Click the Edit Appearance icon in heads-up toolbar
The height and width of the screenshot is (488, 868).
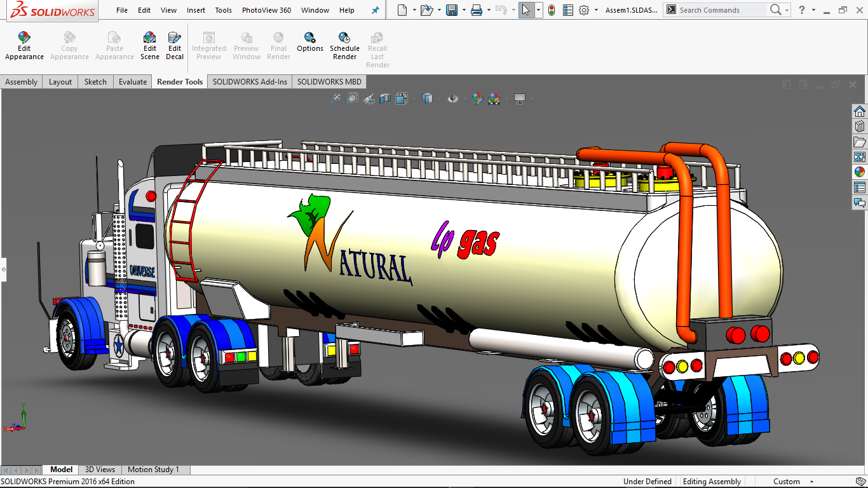click(x=477, y=98)
